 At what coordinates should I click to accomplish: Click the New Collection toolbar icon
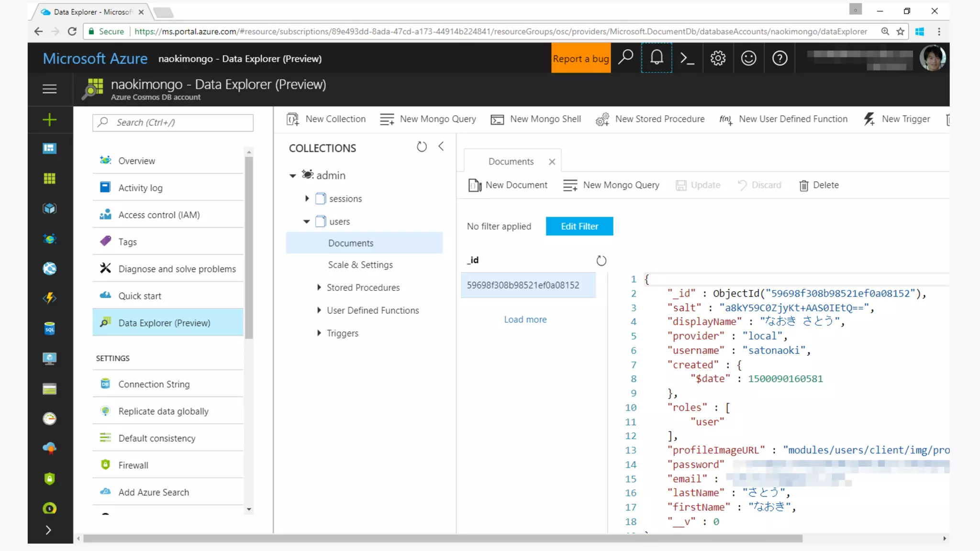pyautogui.click(x=293, y=119)
